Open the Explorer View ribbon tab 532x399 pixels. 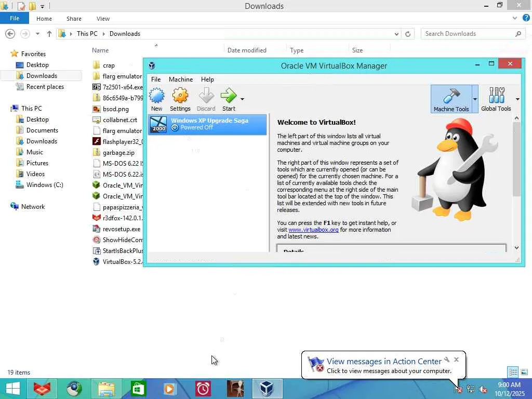[x=103, y=19]
